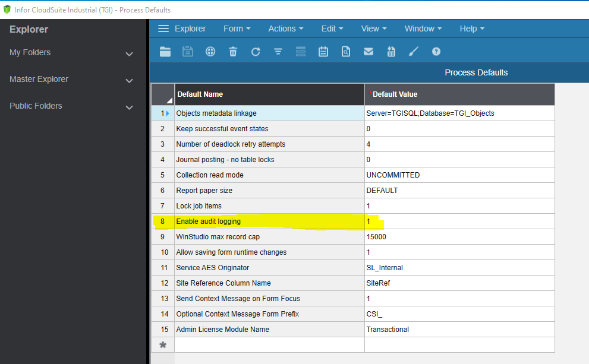Screen dimensions: 589x364
Task: Click the 'Transactional' value cell
Action: point(459,330)
